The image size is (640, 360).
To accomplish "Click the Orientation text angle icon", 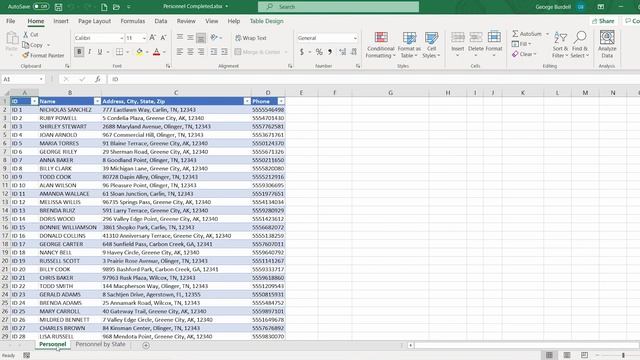I will click(x=214, y=38).
